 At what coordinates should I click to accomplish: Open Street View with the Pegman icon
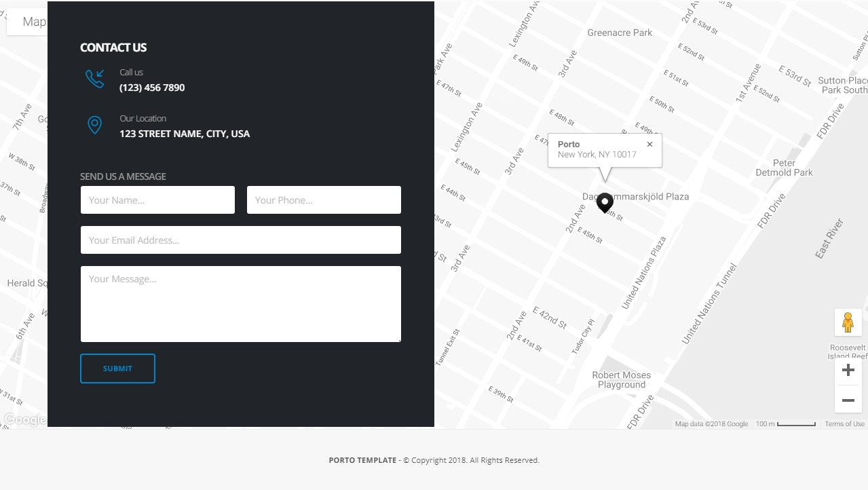(848, 322)
